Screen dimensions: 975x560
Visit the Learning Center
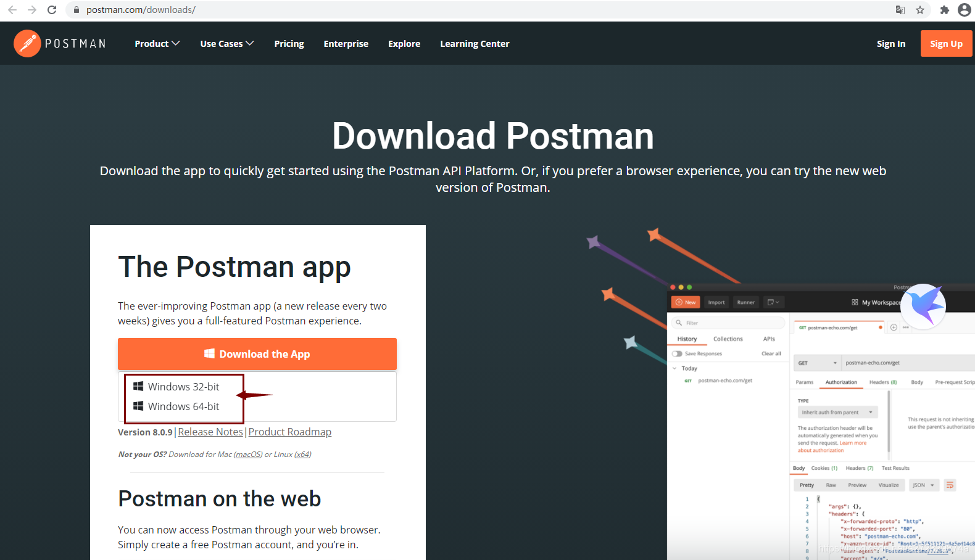pyautogui.click(x=475, y=44)
